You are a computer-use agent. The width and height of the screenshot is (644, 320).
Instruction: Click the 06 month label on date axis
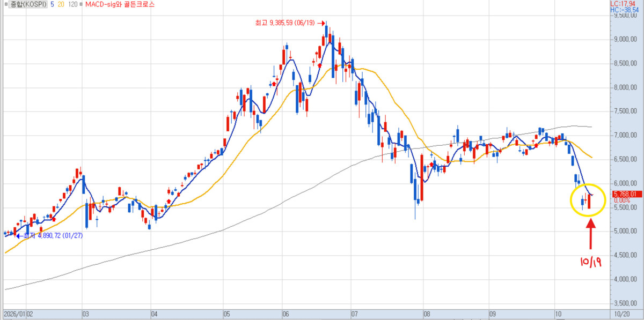285,315
